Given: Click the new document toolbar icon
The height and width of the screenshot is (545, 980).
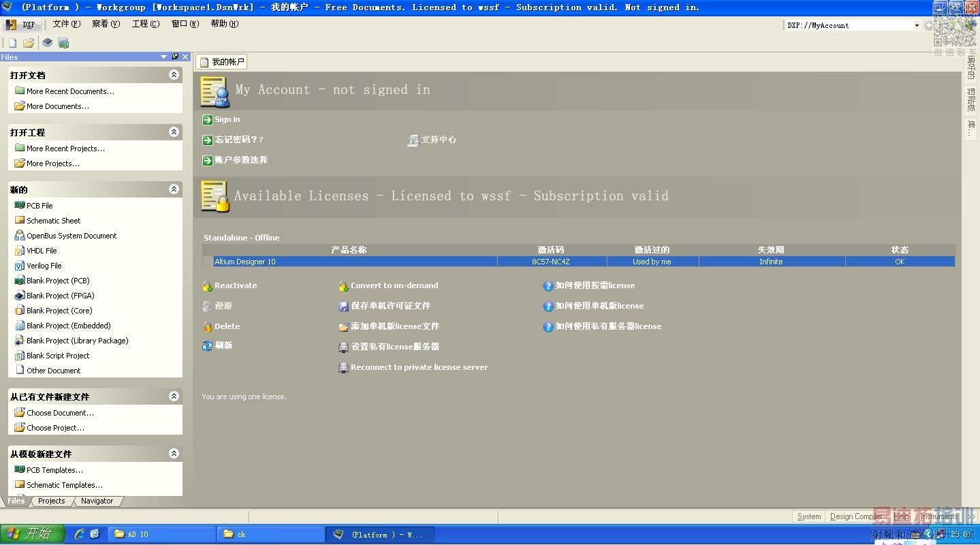Looking at the screenshot, I should pos(12,43).
